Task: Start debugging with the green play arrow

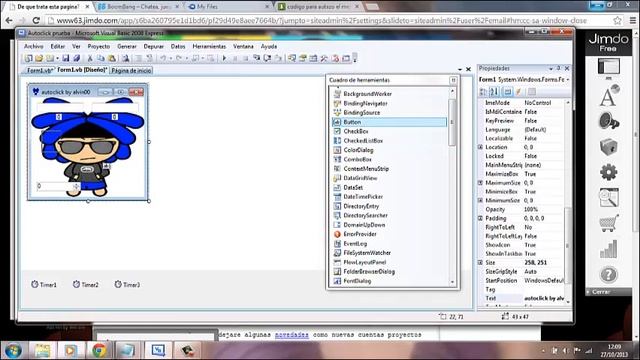Action: (224, 58)
